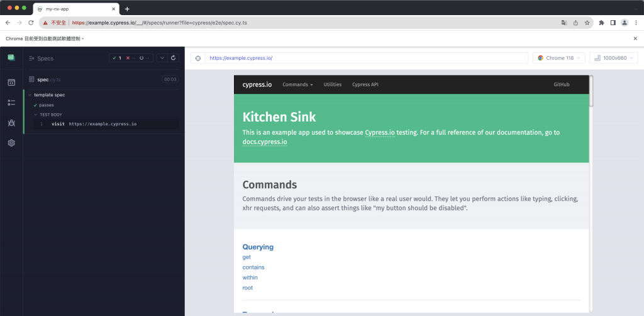The width and height of the screenshot is (644, 316).
Task: Open the contains command link
Action: [253, 268]
